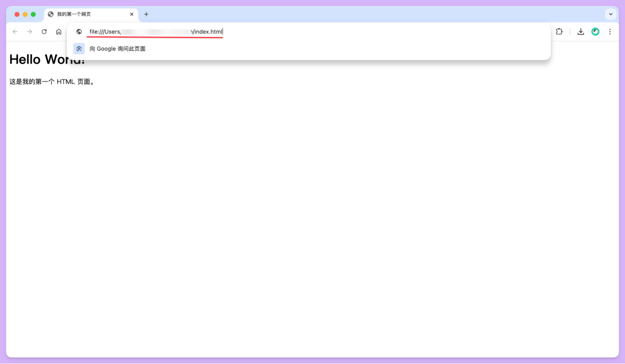Click the 这是我的第一个 HTML 页面 paragraph

[52, 82]
